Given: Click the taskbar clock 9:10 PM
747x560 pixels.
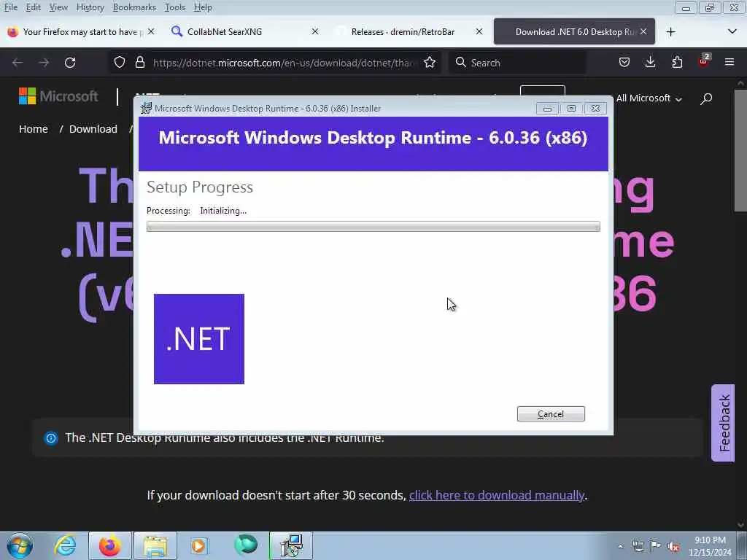Looking at the screenshot, I should [710, 546].
